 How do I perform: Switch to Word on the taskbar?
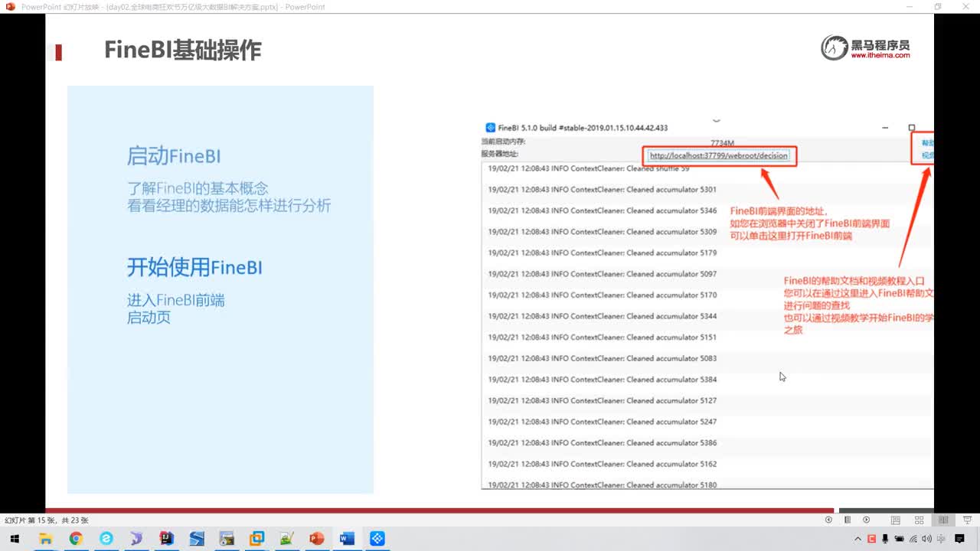point(347,539)
